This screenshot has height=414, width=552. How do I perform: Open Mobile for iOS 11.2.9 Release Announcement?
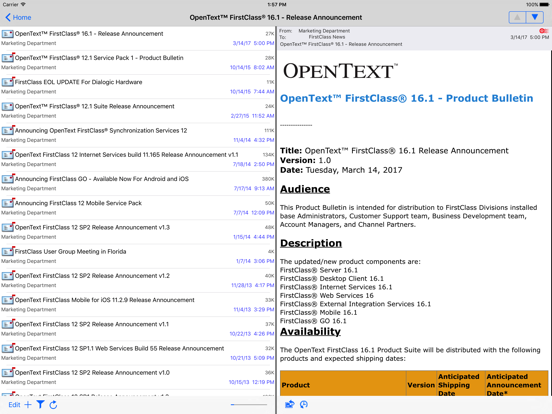click(137, 305)
